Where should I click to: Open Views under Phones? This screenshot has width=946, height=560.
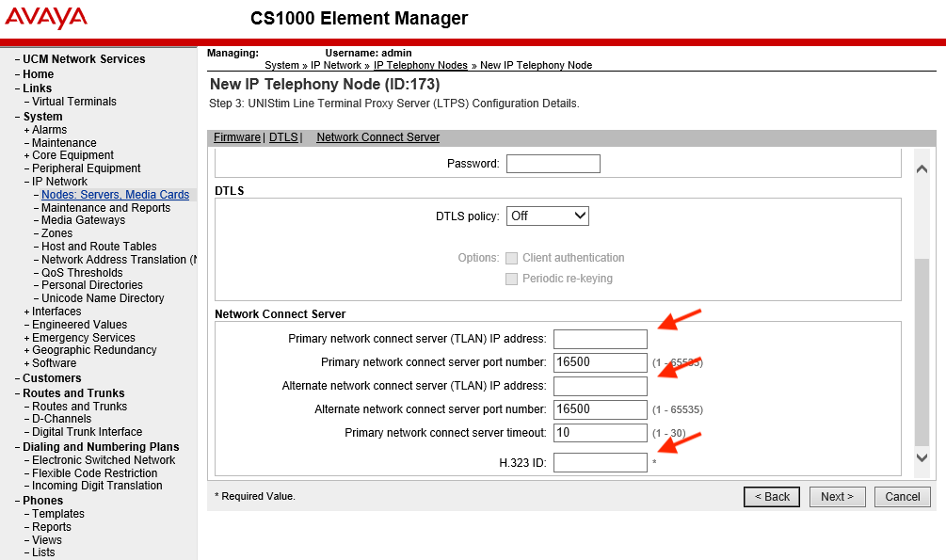click(x=47, y=540)
